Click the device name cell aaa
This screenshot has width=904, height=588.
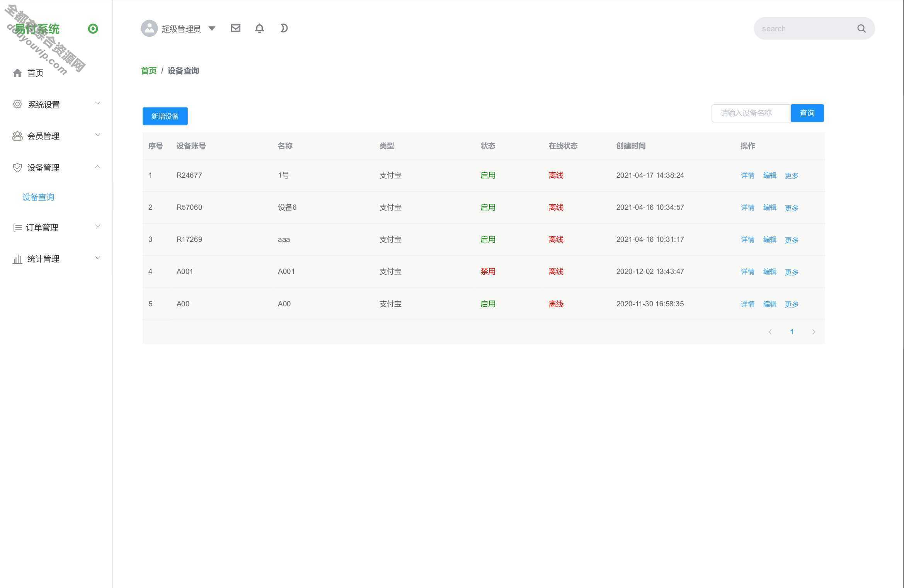[x=284, y=240]
